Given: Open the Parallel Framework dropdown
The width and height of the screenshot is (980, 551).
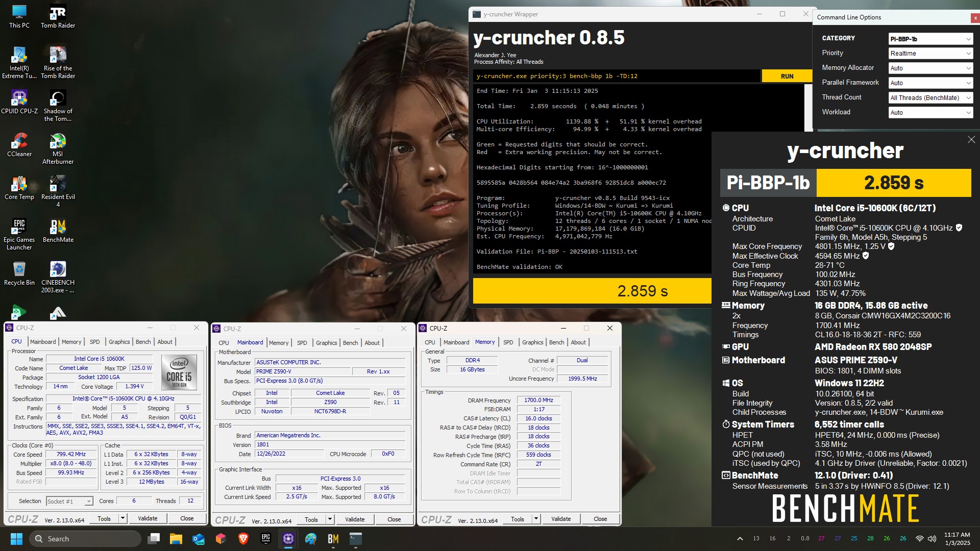Looking at the screenshot, I should [x=930, y=83].
